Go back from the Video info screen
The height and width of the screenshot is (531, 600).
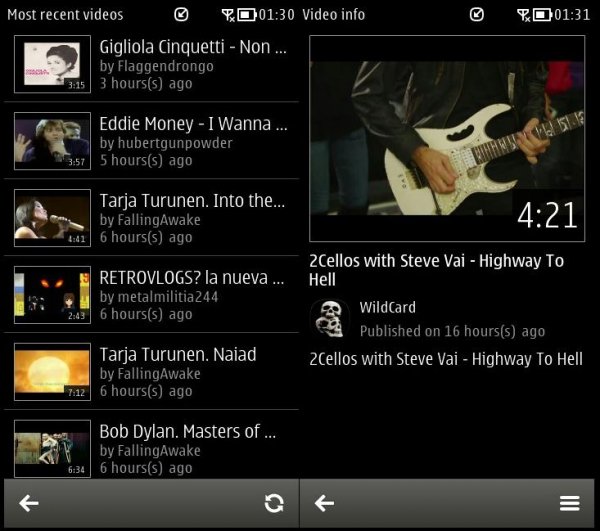point(324,503)
